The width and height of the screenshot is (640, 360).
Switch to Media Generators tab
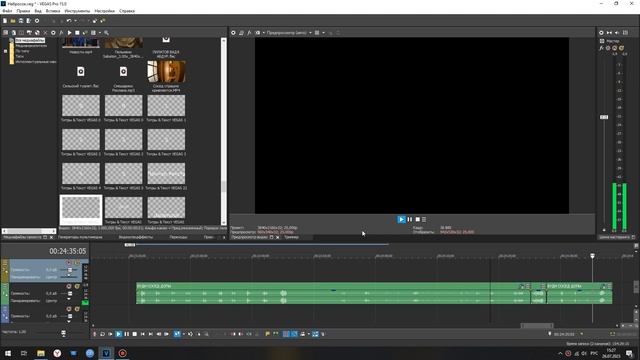tap(80, 237)
